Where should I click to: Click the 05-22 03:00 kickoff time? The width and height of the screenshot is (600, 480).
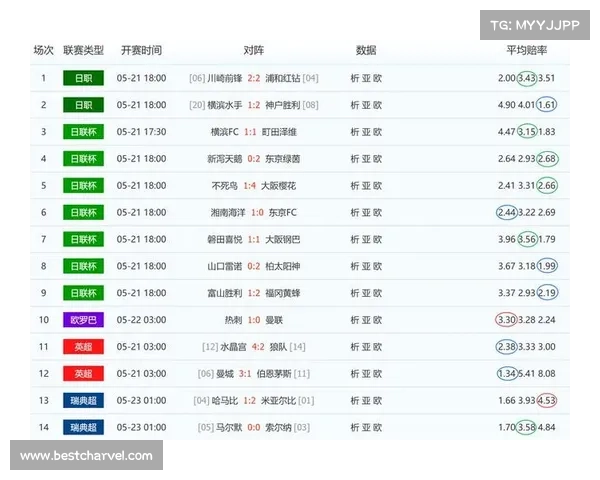(141, 320)
